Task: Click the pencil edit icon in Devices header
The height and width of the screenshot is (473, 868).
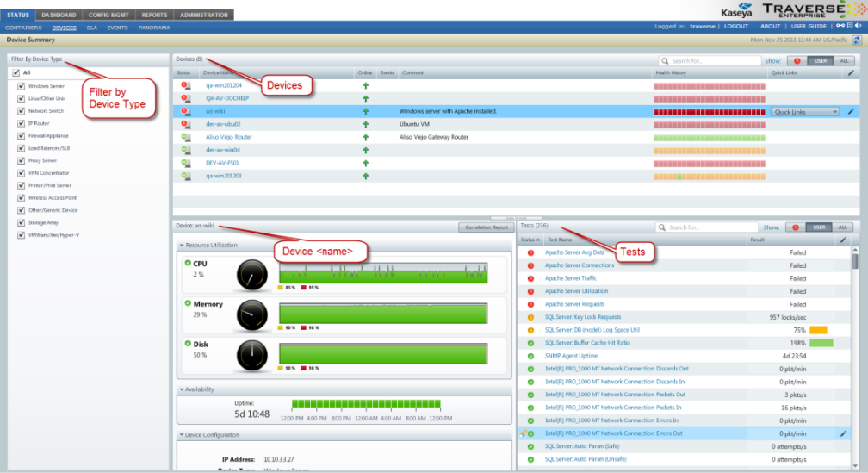Action: pyautogui.click(x=851, y=73)
